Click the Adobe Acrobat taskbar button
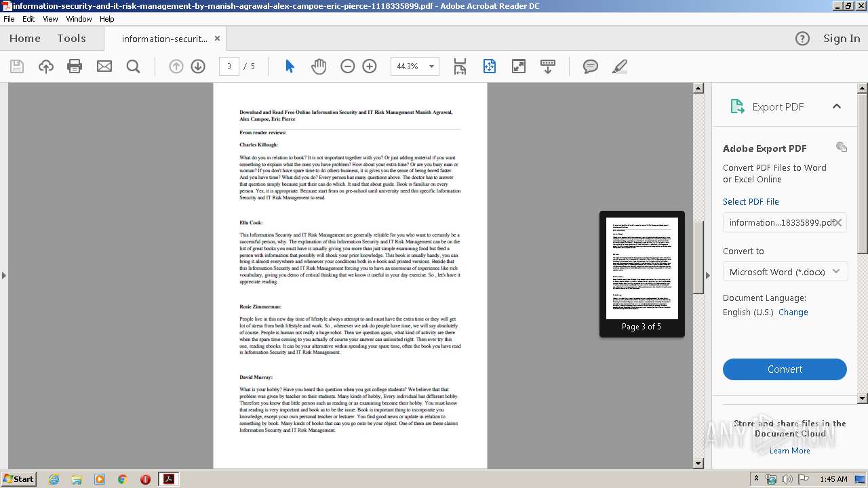Image resolution: width=868 pixels, height=488 pixels. (168, 479)
